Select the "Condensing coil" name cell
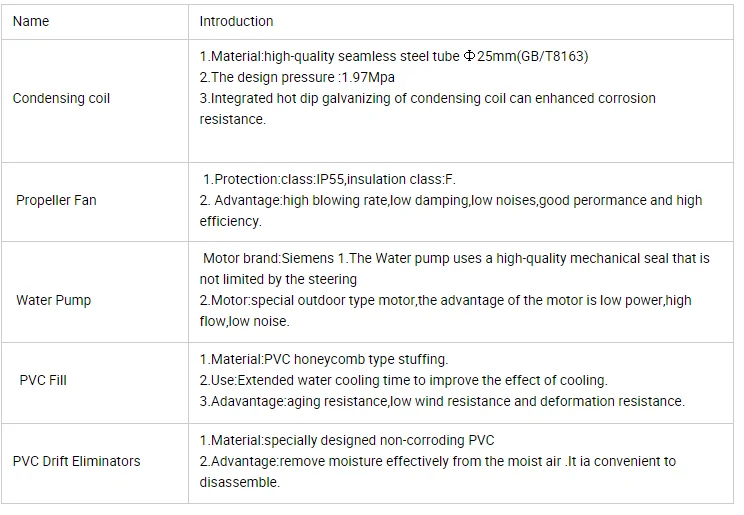The image size is (744, 515). click(61, 99)
